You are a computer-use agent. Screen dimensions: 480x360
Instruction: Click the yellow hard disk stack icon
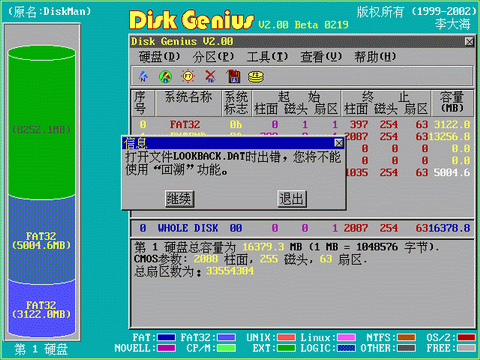256,77
